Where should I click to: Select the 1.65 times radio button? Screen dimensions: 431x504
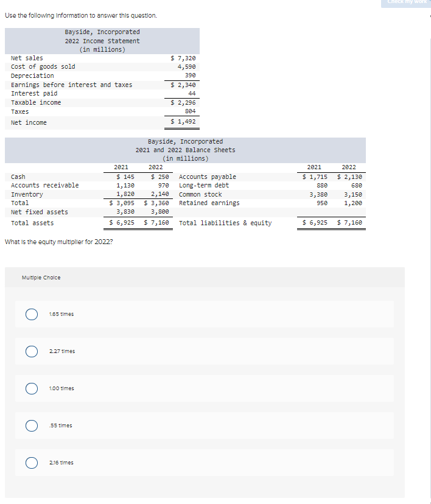(32, 314)
